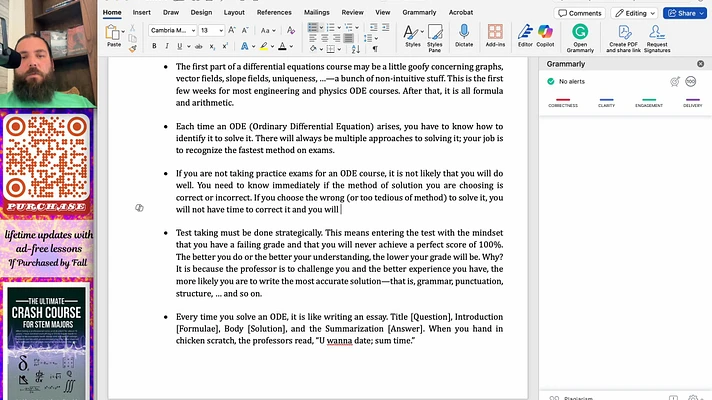The image size is (712, 400).
Task: Click misspelled word "wanna" in document
Action: click(x=339, y=341)
